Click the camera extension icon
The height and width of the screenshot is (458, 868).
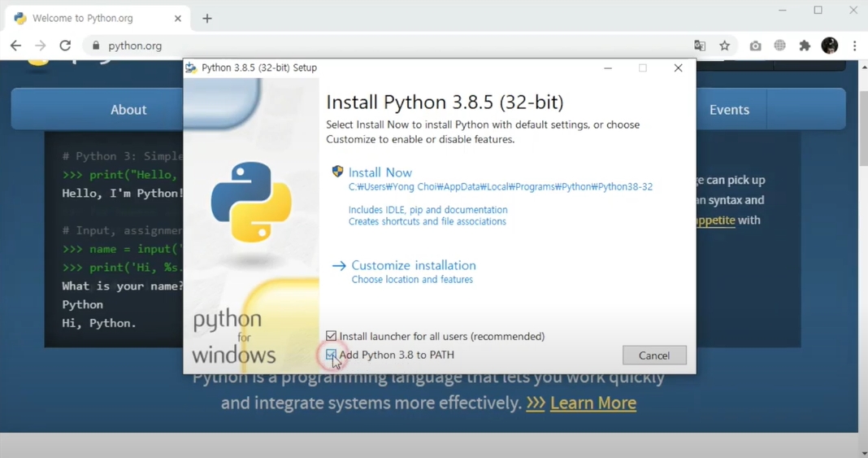coord(755,46)
